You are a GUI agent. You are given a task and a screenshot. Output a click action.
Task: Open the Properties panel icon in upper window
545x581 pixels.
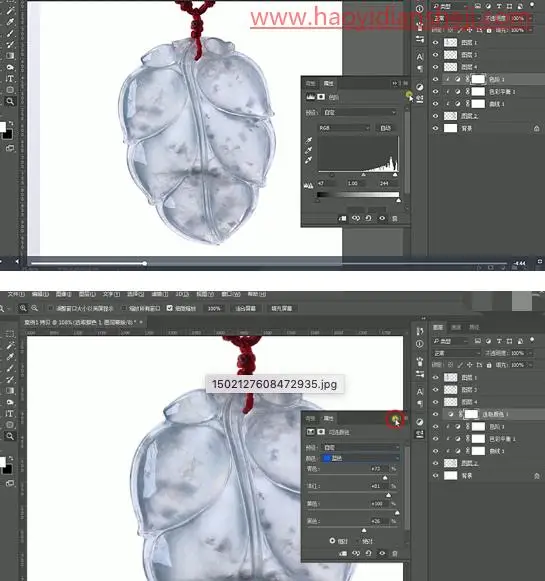[420, 99]
